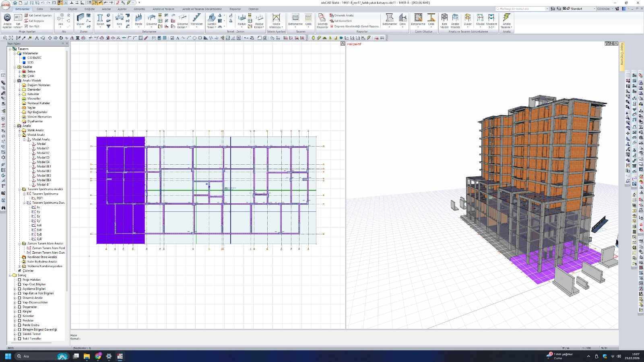Click the Kat Kopyala button

[36, 21]
